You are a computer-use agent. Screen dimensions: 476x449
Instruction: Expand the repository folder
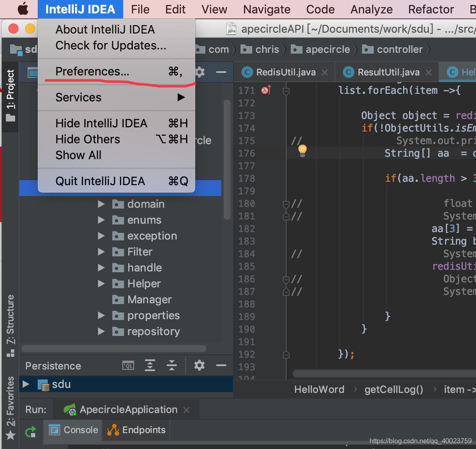coord(101,331)
